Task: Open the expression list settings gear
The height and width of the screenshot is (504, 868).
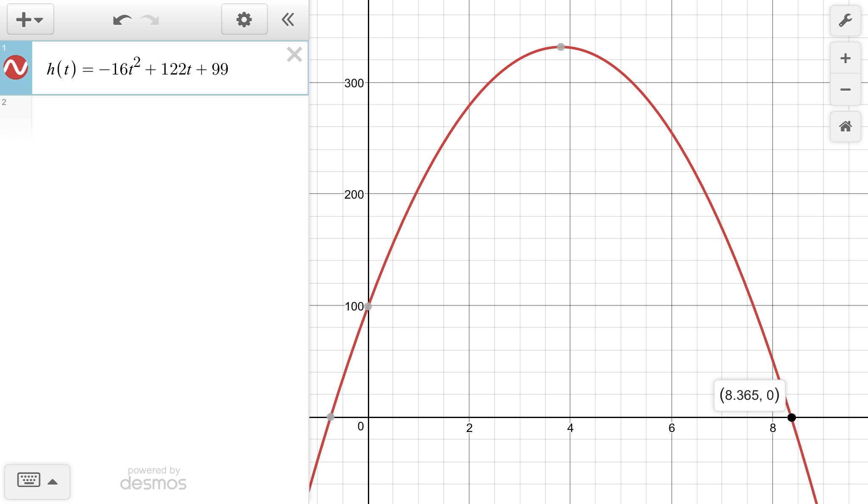Action: (244, 19)
